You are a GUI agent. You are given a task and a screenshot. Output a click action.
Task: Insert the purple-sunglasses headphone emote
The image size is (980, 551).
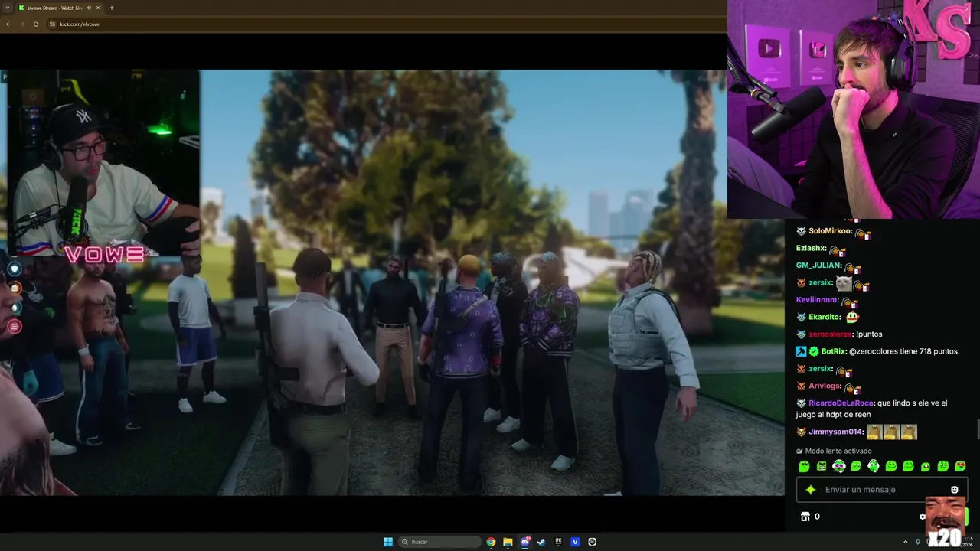click(x=838, y=466)
